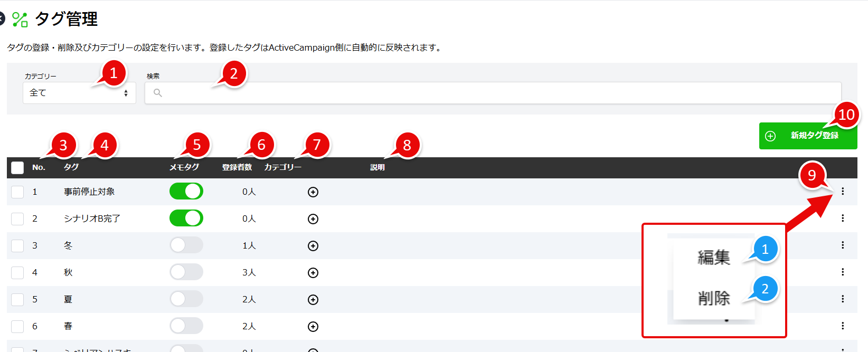
Task: Turn off メモタグ toggle for シナリオB完了
Action: [186, 218]
